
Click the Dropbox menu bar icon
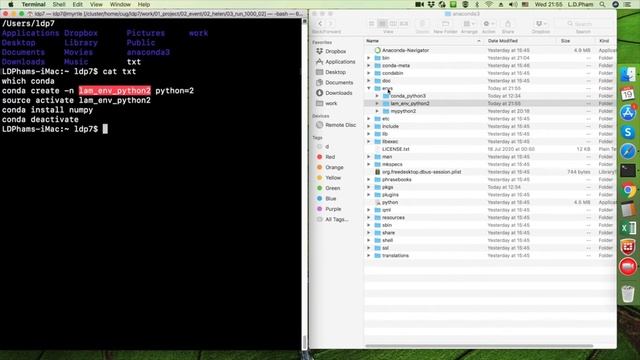(x=431, y=4)
